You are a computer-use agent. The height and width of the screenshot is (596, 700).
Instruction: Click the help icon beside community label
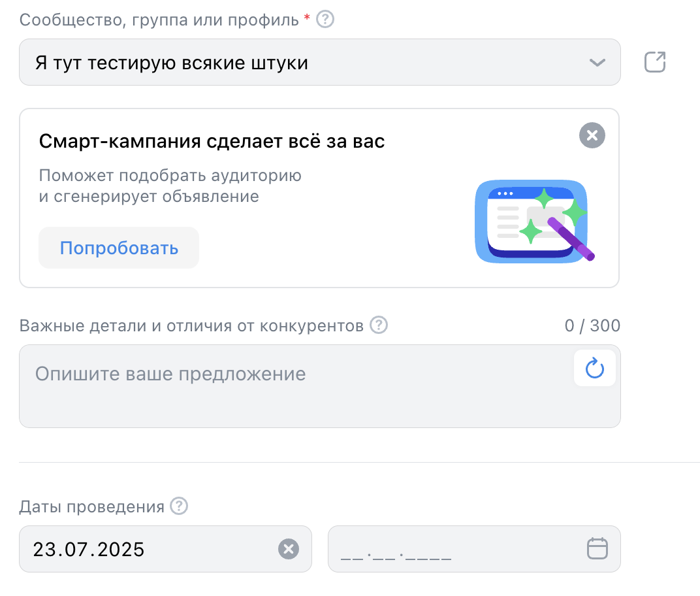[325, 20]
